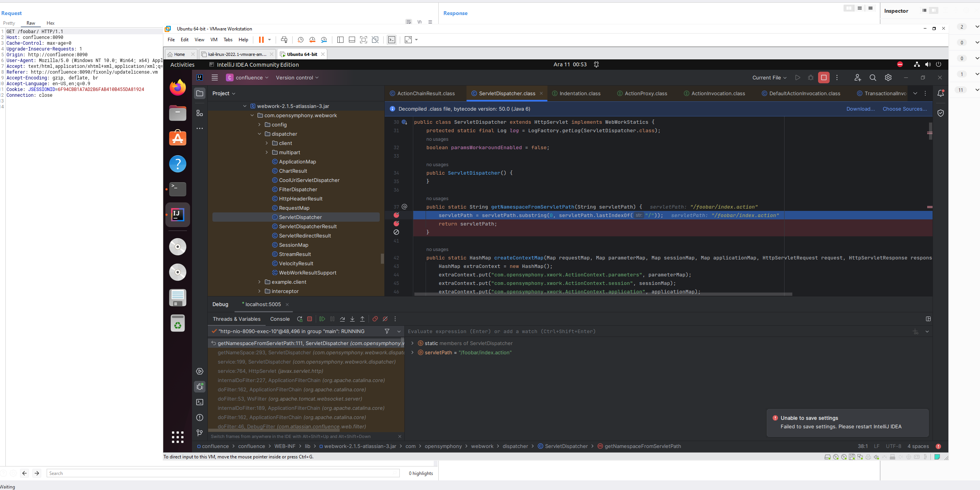Click the Step Into debugger icon
This screenshot has width=980, height=490.
pos(352,319)
